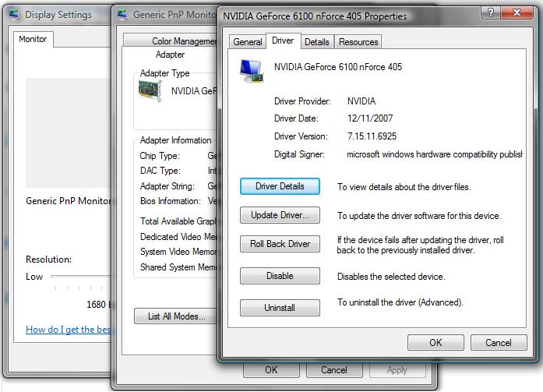
Task: Click the NVIDIA GeForce display adapter icon
Action: pyautogui.click(x=252, y=71)
